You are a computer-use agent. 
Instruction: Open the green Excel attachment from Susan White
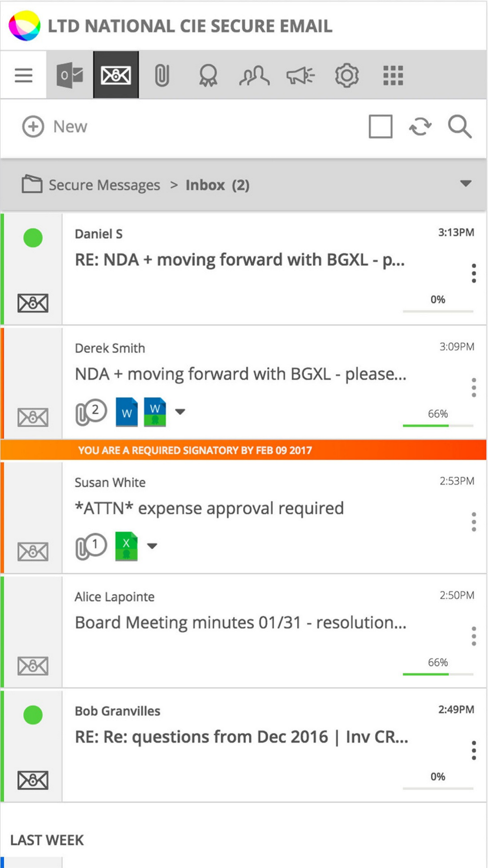126,546
